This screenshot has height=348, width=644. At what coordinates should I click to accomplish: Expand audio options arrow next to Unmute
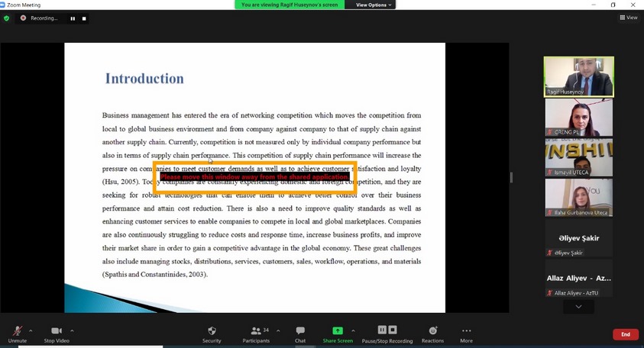coord(31,330)
